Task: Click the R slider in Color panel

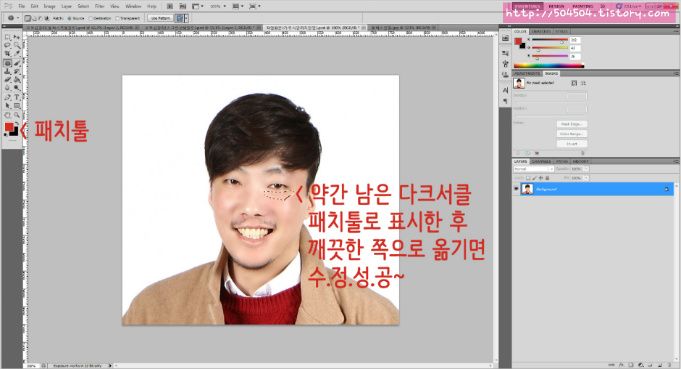Action: coord(550,40)
